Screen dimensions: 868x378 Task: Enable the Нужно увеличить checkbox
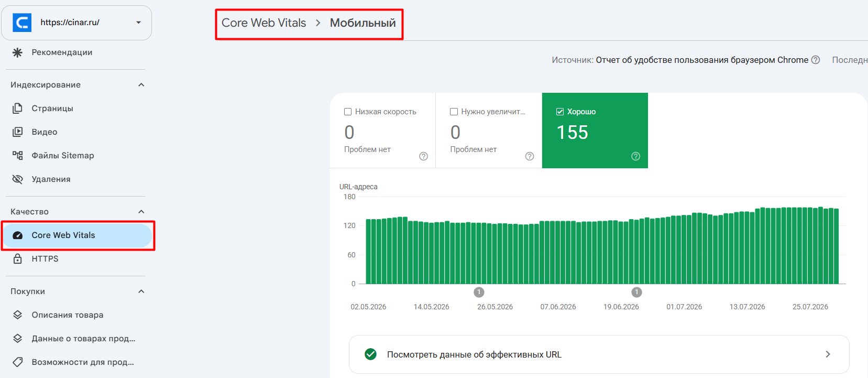(454, 112)
